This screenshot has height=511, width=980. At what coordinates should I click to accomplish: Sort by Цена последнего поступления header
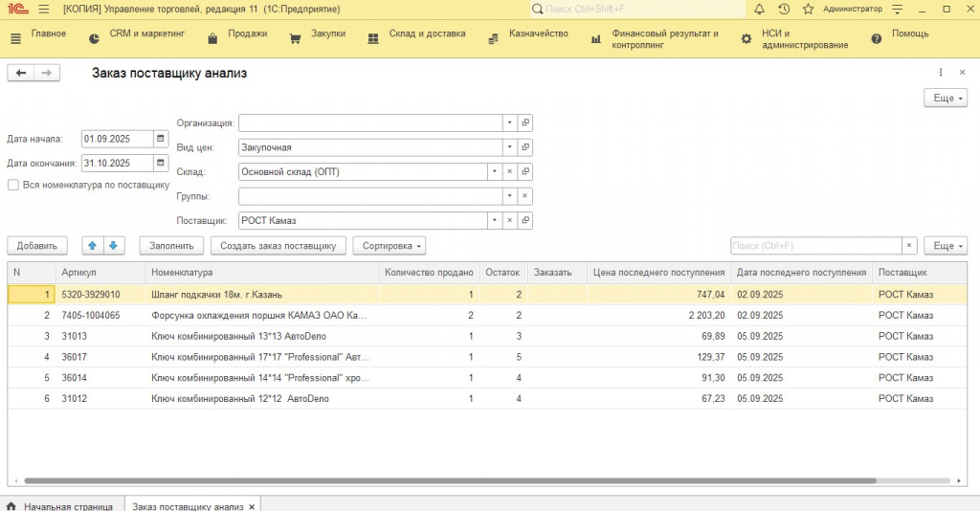[658, 273]
